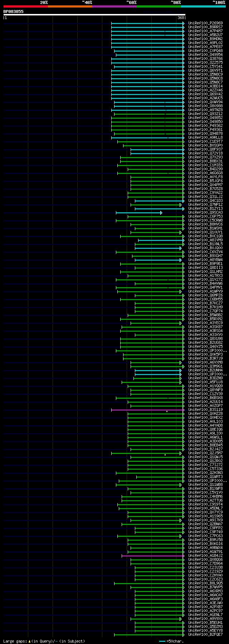Select hit UniRef100_B9MJ58
The image size is (229, 644).
tap(205, 540)
